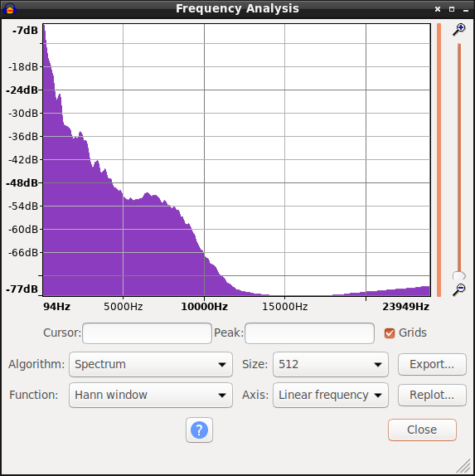The width and height of the screenshot is (475, 476).
Task: Click the 94Hz axis start label
Action: [x=56, y=307]
